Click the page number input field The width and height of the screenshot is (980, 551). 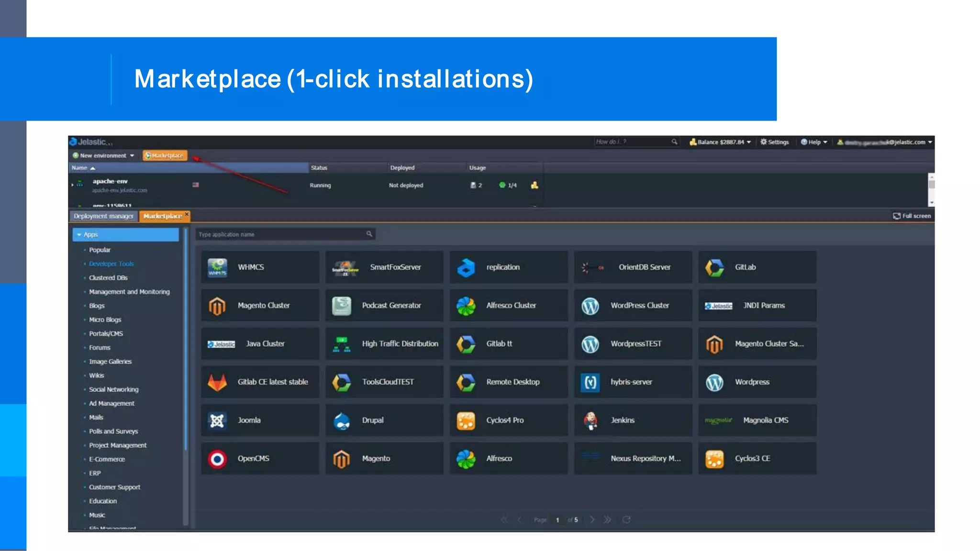(557, 520)
